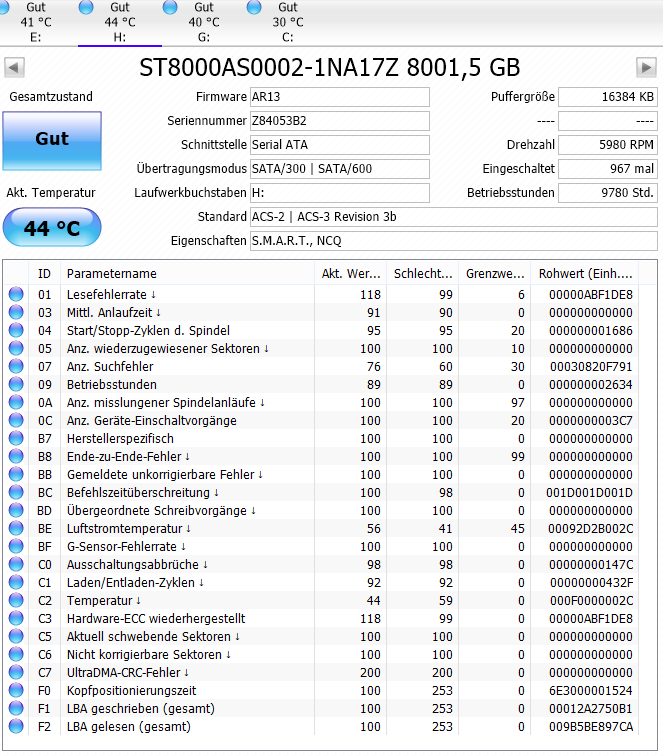Click the status orb for UltraDMA-CRC-Fehler row

16,672
